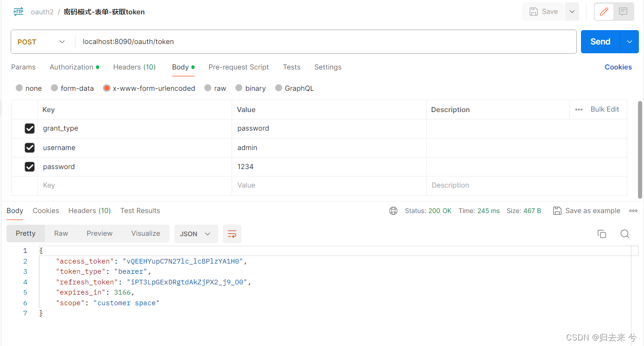Click the floppy disk Save icon
This screenshot has height=346, width=644.
[534, 12]
